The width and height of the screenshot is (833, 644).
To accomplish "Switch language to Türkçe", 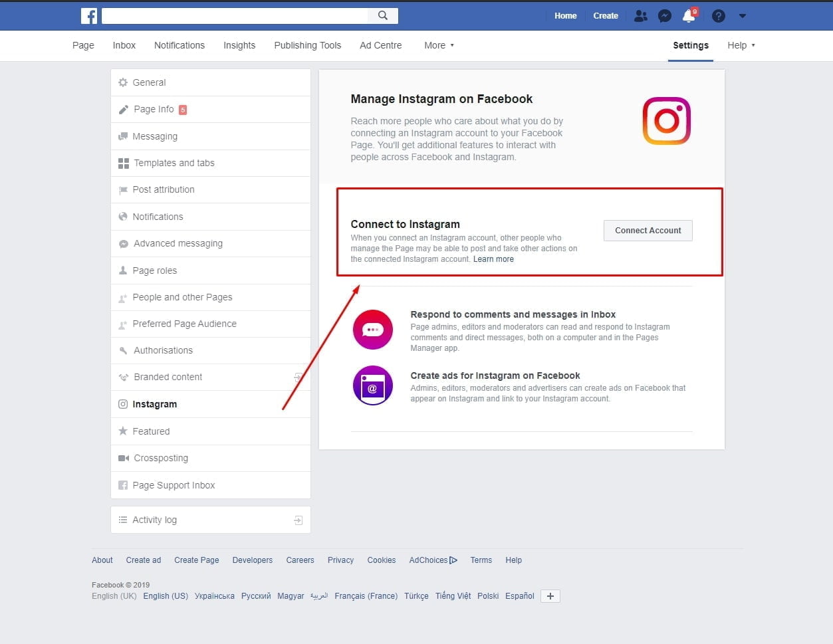I will tap(416, 596).
